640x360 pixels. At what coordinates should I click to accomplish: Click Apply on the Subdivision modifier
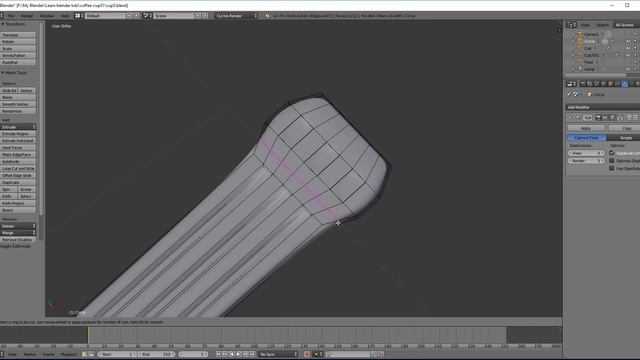[586, 128]
